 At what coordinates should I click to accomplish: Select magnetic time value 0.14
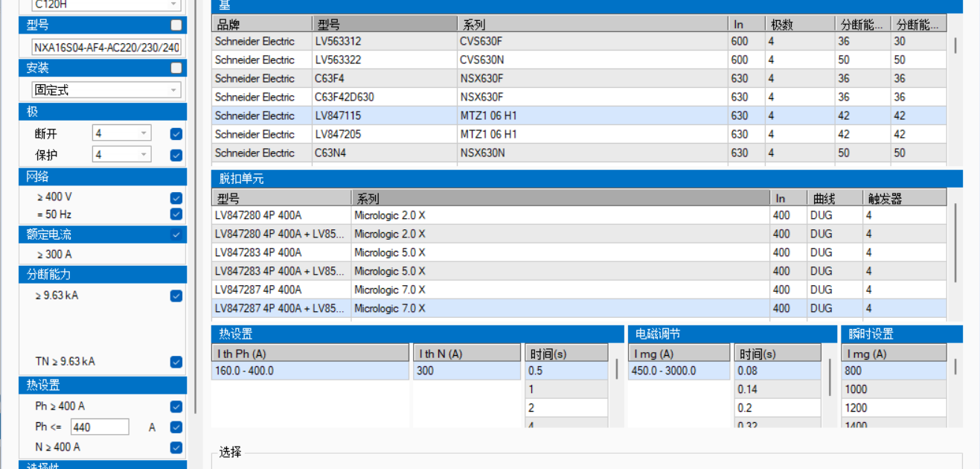778,389
